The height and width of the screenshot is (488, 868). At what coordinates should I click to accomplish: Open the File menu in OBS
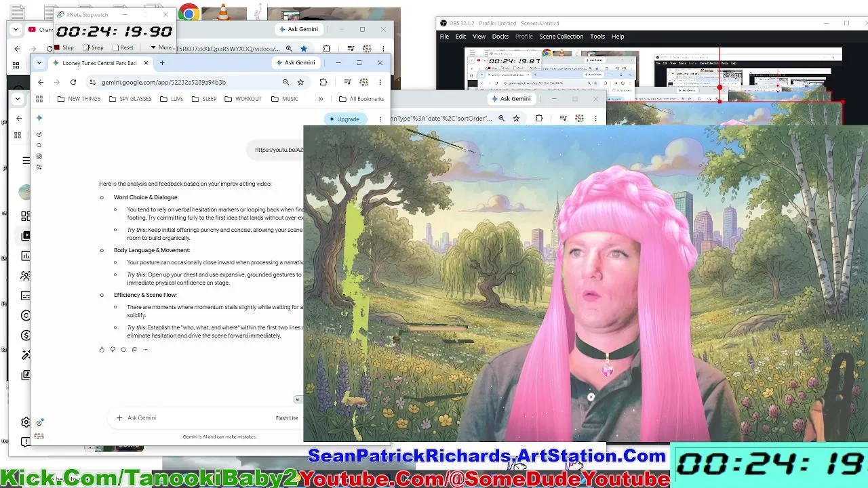[444, 37]
